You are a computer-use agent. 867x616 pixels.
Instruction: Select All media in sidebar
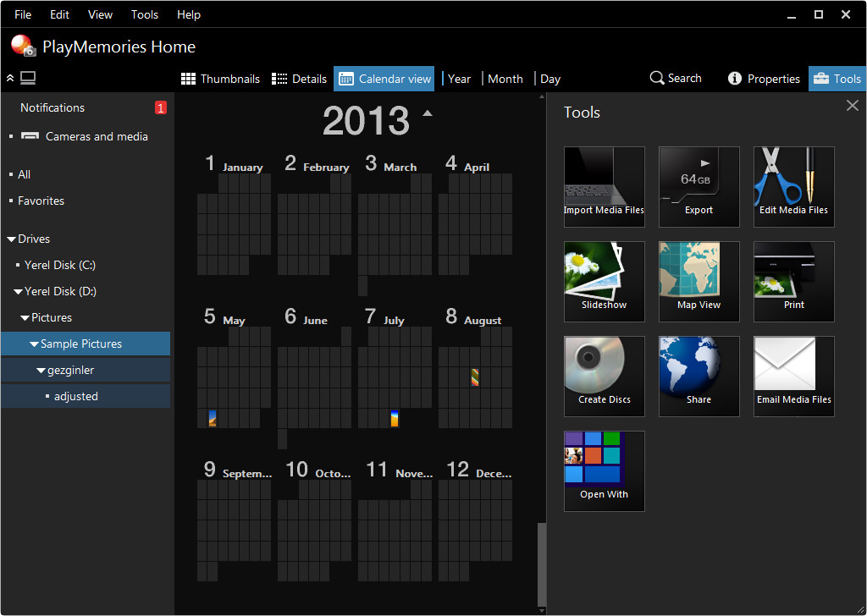(24, 174)
